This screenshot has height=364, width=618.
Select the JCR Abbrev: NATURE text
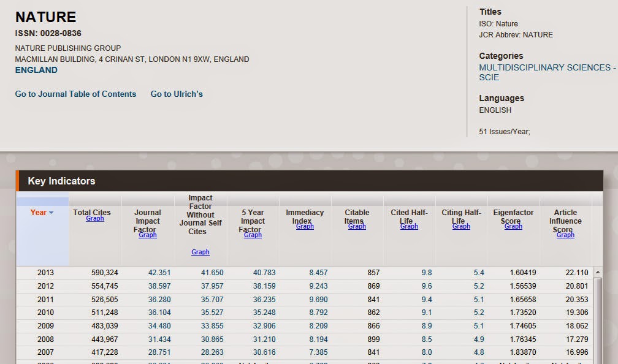(x=516, y=35)
